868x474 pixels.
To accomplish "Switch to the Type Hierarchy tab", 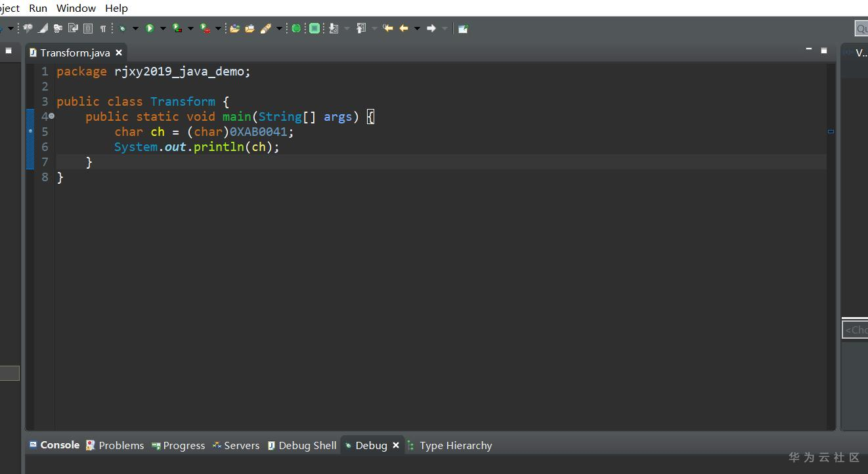I will [449, 445].
